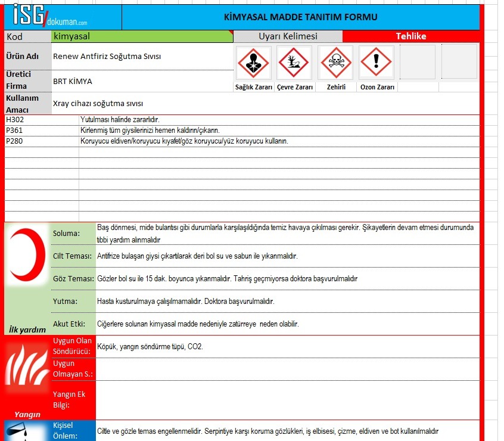Click the health hazard pictogram above Sağlık Zararı
Screen dimensions: 504x441
[x=254, y=63]
